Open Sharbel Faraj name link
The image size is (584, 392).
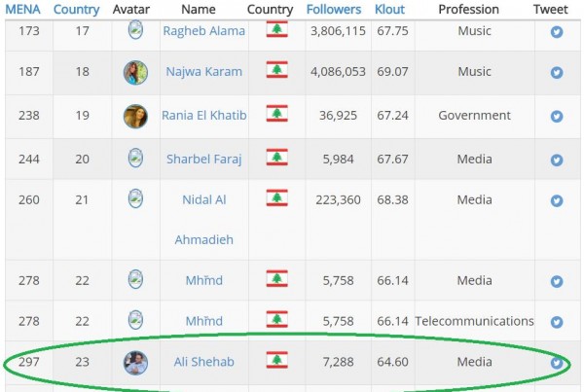[x=203, y=159]
